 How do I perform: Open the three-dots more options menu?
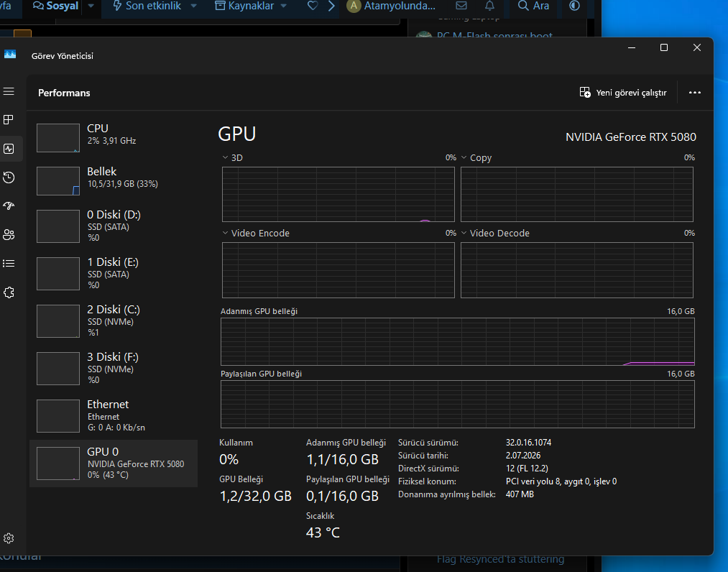(x=694, y=93)
